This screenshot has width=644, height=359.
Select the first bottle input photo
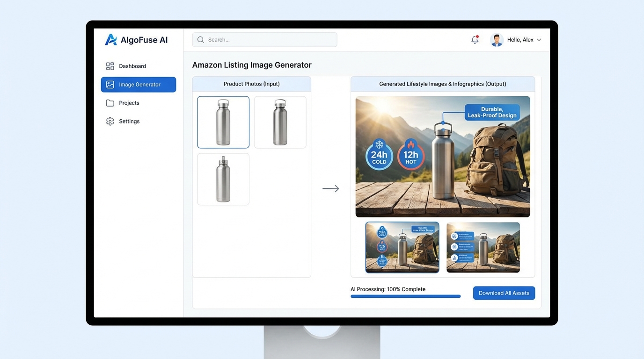(223, 122)
